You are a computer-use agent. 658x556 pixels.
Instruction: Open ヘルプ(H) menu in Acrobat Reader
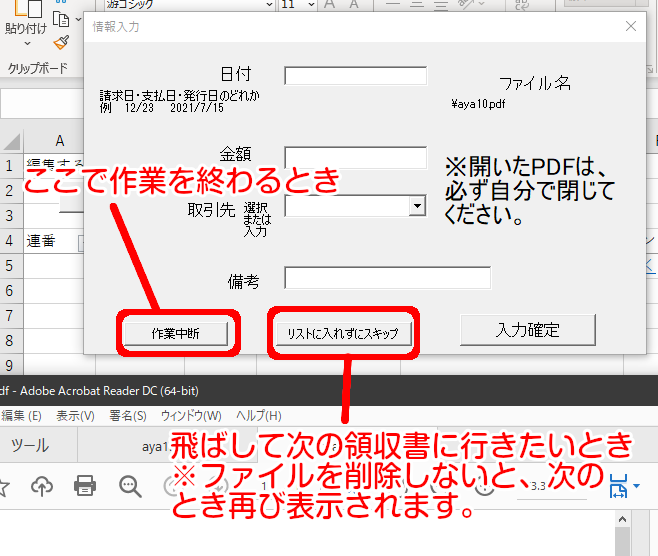(x=259, y=416)
